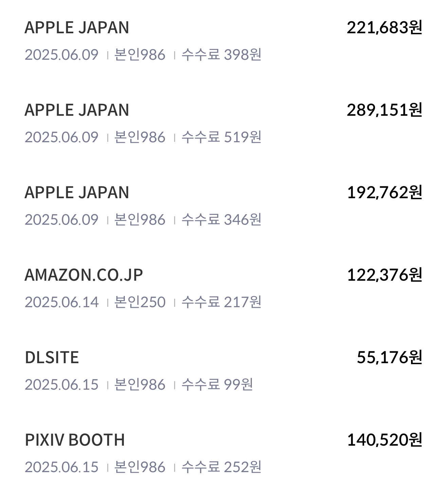The height and width of the screenshot is (483, 448).
Task: Select the 2025.06.14 transaction date
Action: point(62,302)
